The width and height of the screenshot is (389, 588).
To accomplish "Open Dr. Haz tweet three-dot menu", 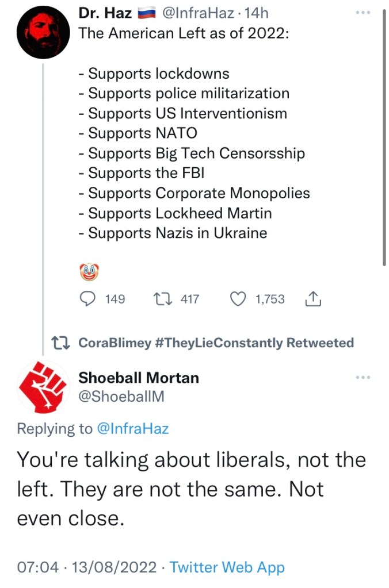I will [x=363, y=12].
